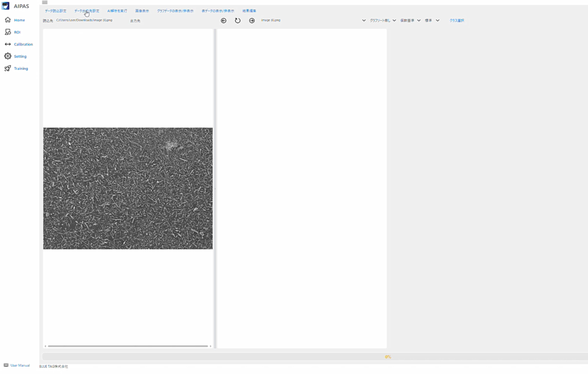Click the 0% progress bar

pyautogui.click(x=315, y=357)
